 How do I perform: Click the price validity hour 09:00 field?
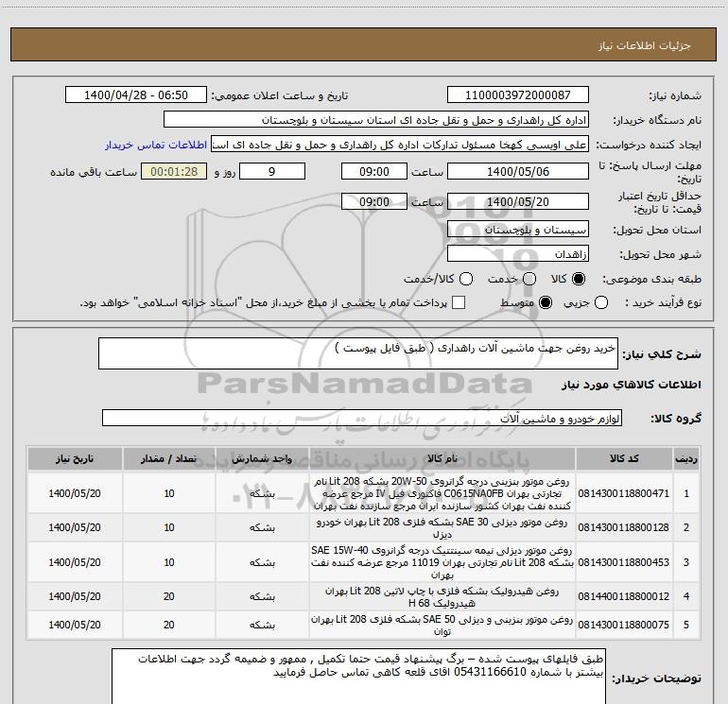[x=374, y=201]
